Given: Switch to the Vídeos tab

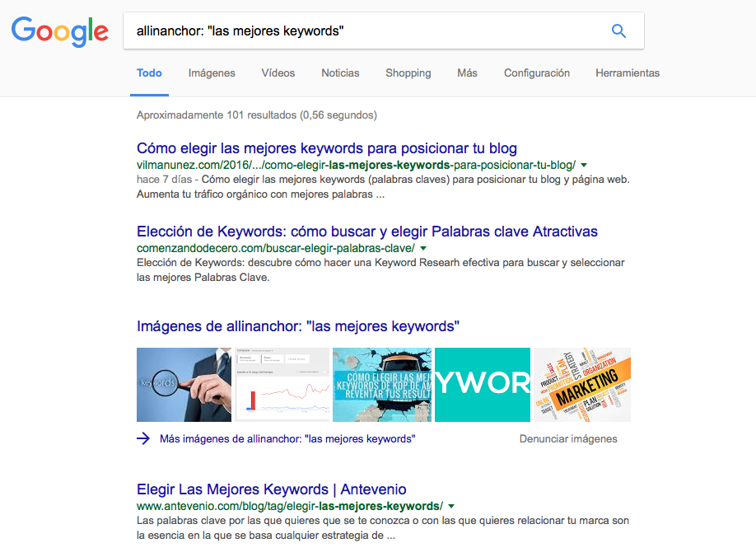Looking at the screenshot, I should (x=278, y=73).
